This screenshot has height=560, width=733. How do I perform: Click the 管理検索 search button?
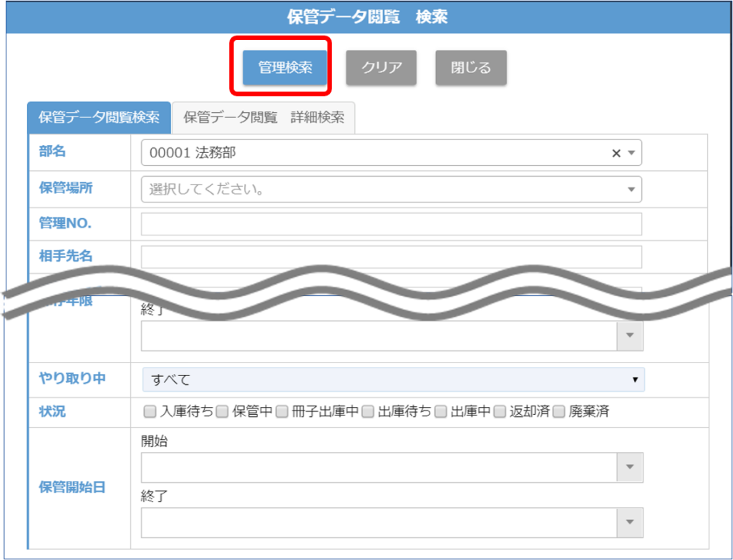(x=285, y=68)
